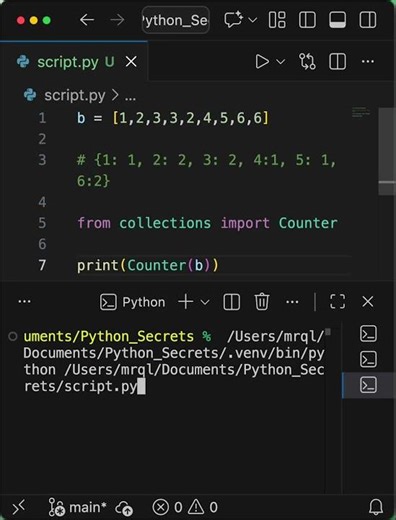Click the editor vertical scrollbar

[387, 150]
